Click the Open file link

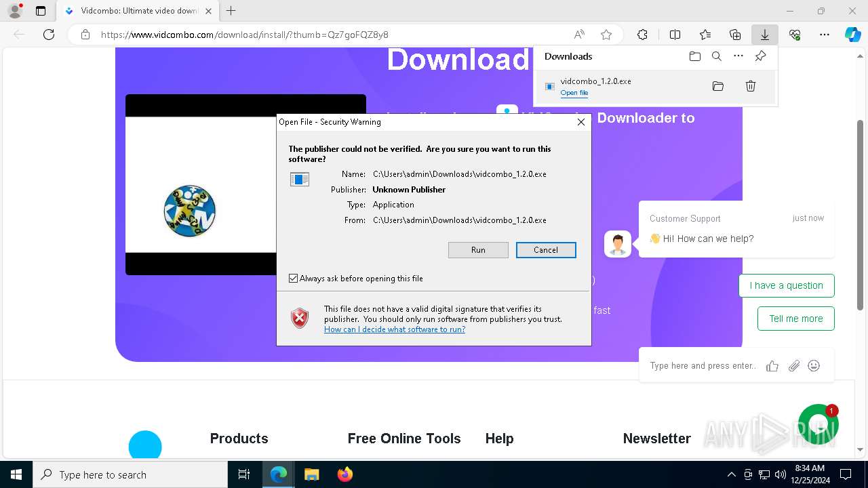[574, 93]
